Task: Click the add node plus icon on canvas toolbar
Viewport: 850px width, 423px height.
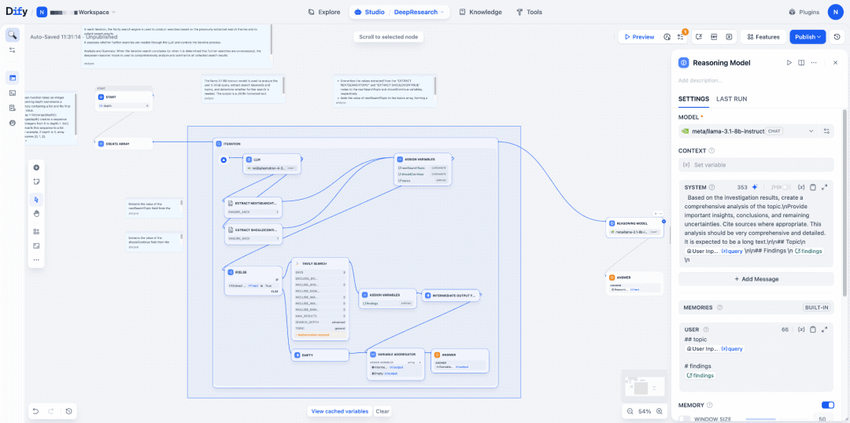Action: click(37, 167)
